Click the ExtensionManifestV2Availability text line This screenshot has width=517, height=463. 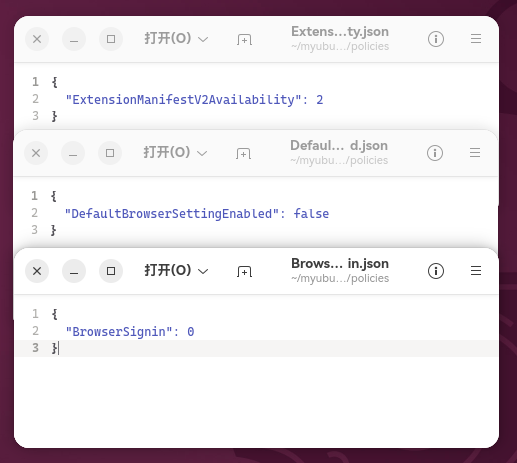pos(194,100)
